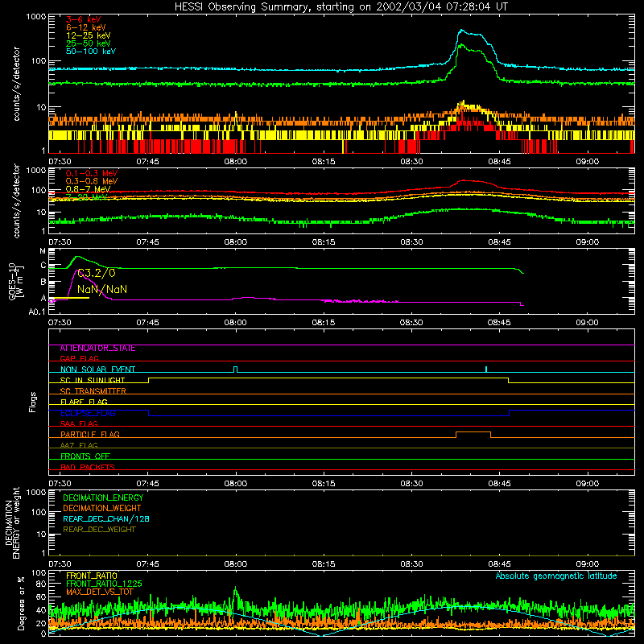Select the SC_IN_SUNLIGHT flag label
Viewport: 644px width, 644px height.
[x=92, y=380]
